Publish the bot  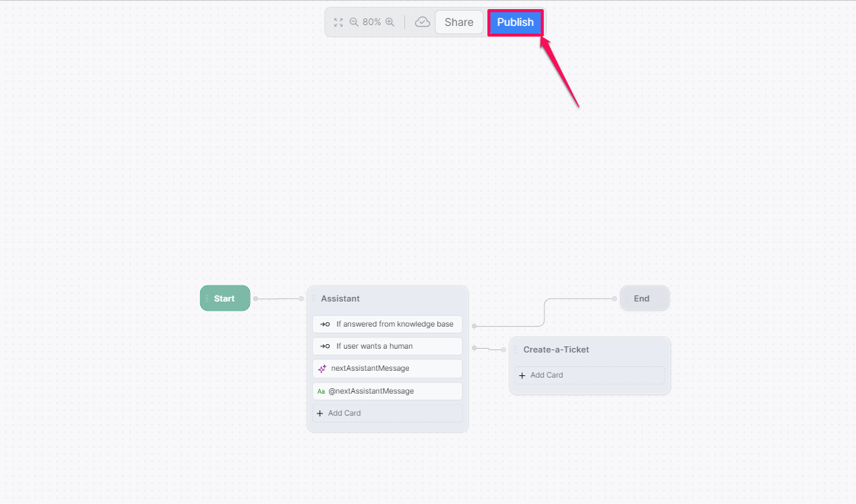coord(515,23)
